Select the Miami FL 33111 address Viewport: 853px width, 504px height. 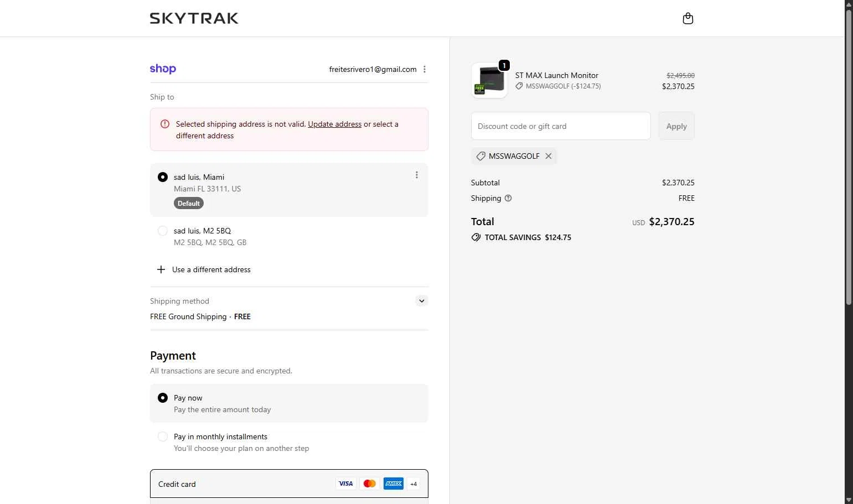[x=163, y=177]
